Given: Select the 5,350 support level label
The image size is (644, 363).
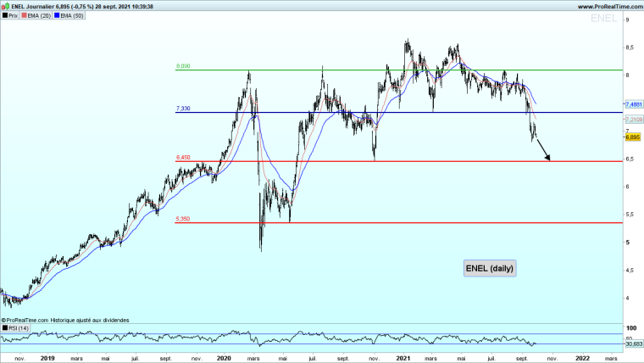Looking at the screenshot, I should pos(183,219).
